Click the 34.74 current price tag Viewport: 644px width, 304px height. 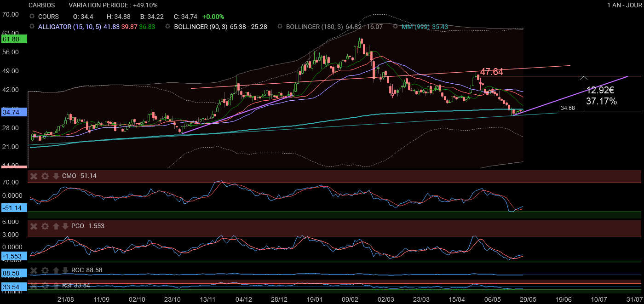point(14,112)
